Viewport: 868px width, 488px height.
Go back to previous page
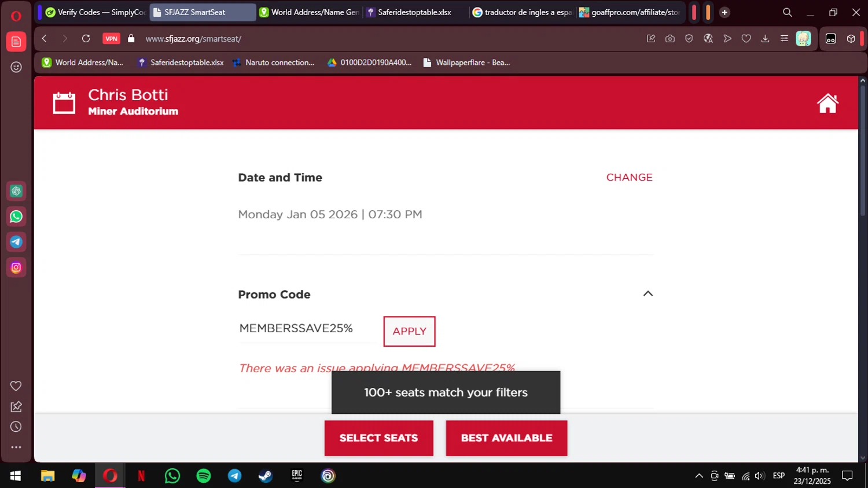pyautogui.click(x=45, y=39)
